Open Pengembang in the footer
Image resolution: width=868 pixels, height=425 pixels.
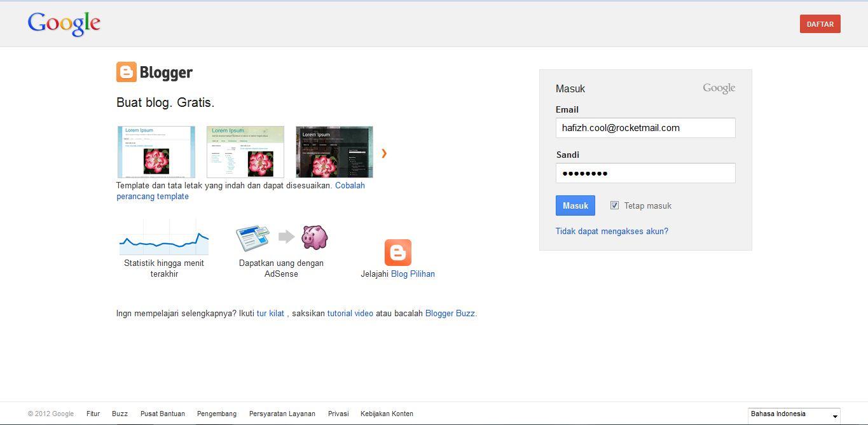217,414
